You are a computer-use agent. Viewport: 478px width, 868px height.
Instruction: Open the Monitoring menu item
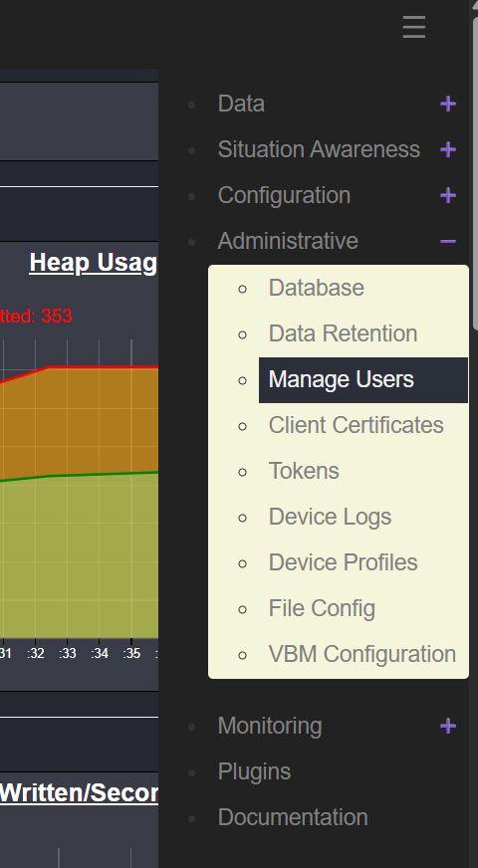click(x=270, y=727)
